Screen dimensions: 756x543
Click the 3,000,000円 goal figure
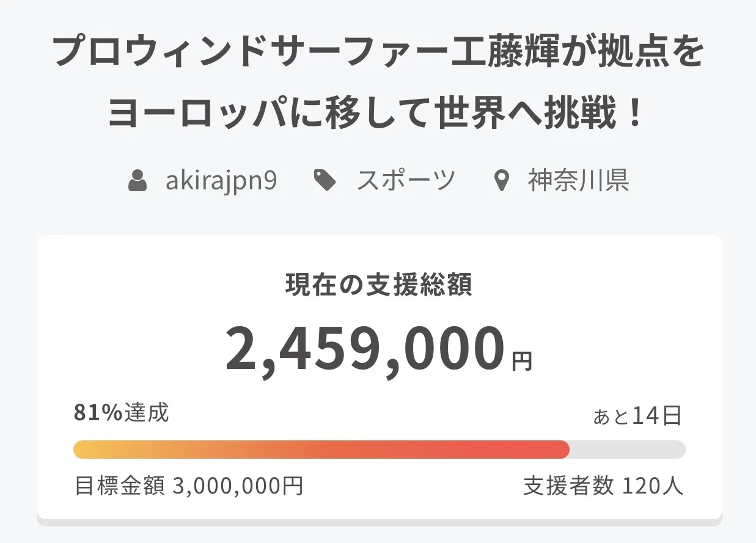pyautogui.click(x=238, y=486)
